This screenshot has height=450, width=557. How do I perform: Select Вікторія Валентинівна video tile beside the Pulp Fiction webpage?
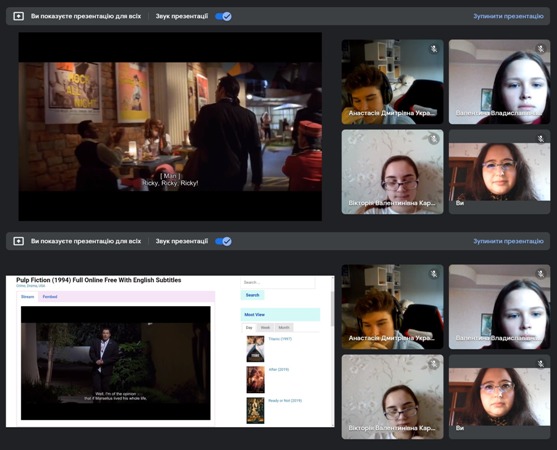tap(393, 397)
